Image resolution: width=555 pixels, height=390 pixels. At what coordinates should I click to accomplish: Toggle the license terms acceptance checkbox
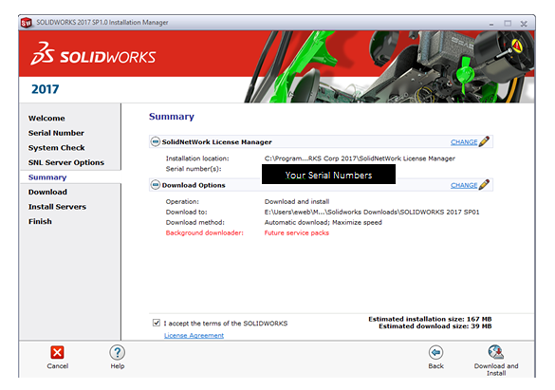(156, 323)
